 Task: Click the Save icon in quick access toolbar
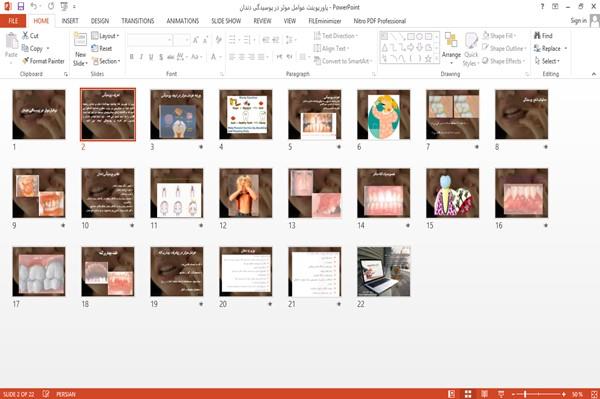(21, 7)
